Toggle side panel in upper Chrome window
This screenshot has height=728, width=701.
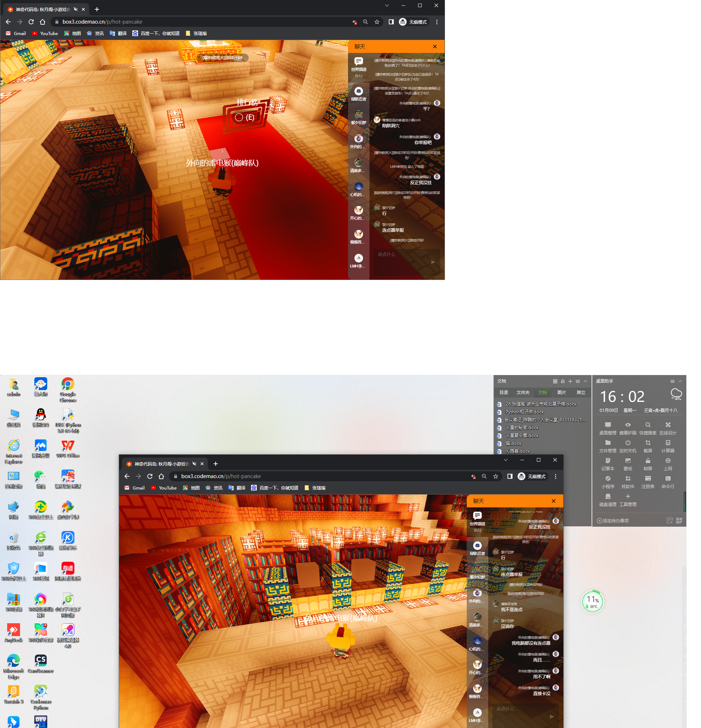tap(391, 22)
